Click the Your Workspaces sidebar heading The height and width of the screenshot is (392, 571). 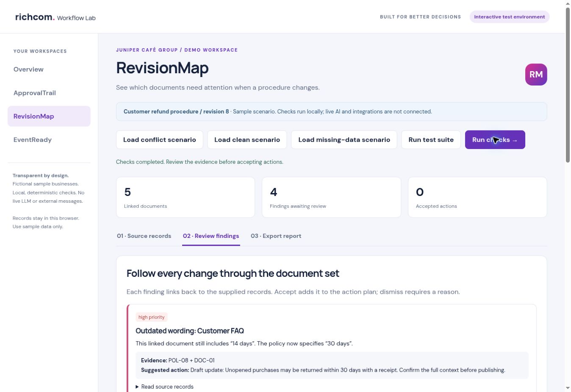pos(40,51)
